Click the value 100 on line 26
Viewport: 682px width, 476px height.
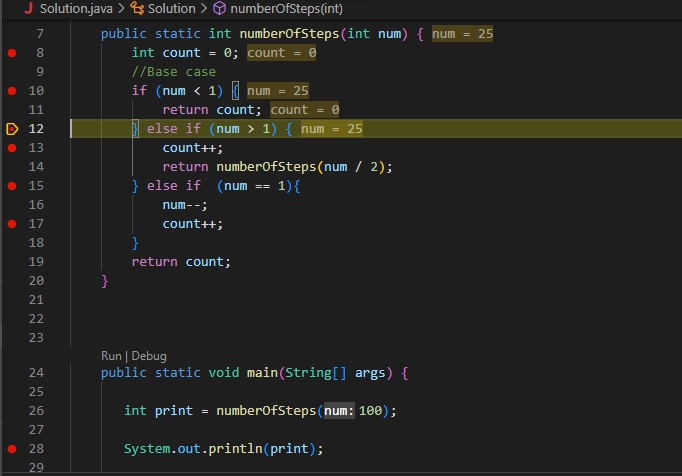370,411
